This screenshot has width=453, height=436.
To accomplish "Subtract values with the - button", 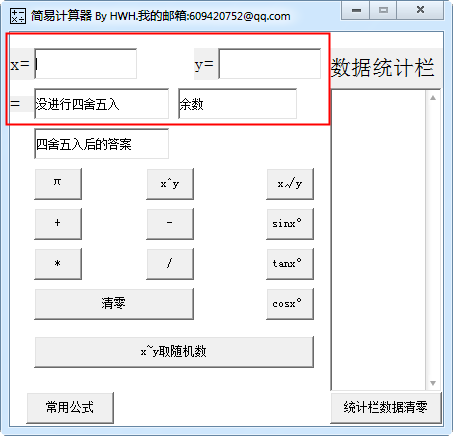I will 170,224.
